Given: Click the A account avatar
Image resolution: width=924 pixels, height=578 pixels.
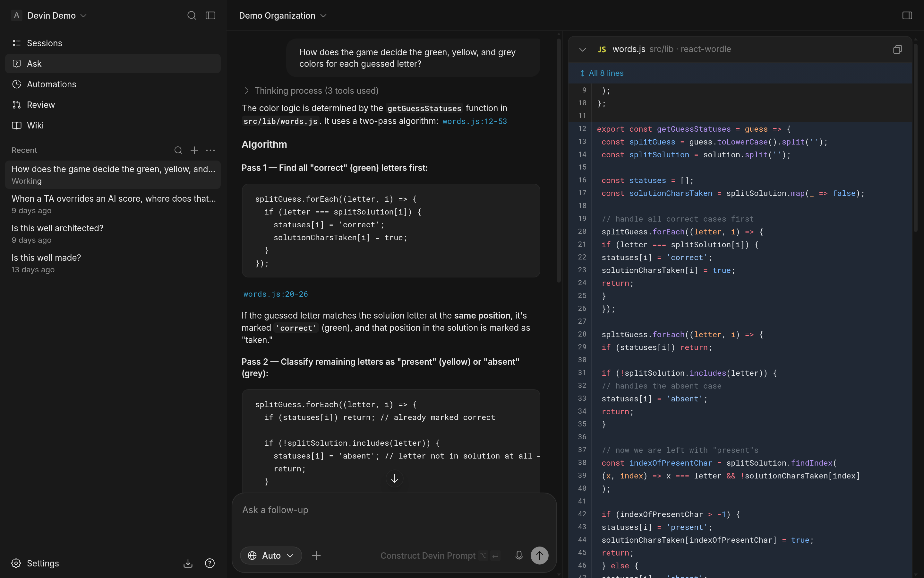Looking at the screenshot, I should 16,15.
